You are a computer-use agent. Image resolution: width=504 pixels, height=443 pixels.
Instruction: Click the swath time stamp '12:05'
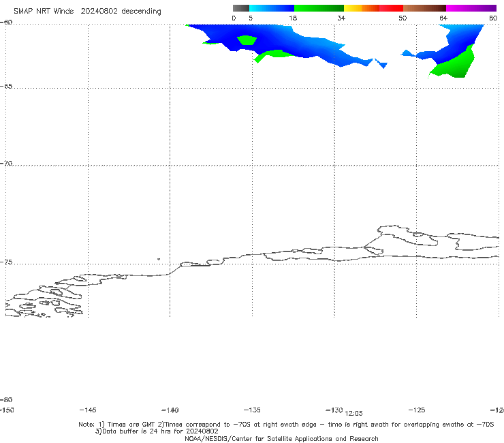click(x=353, y=414)
